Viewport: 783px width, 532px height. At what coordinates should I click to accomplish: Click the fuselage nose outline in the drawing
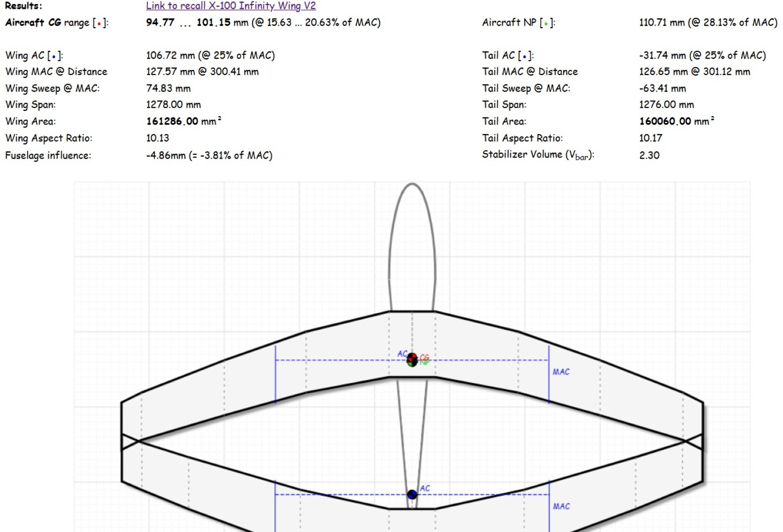click(412, 184)
